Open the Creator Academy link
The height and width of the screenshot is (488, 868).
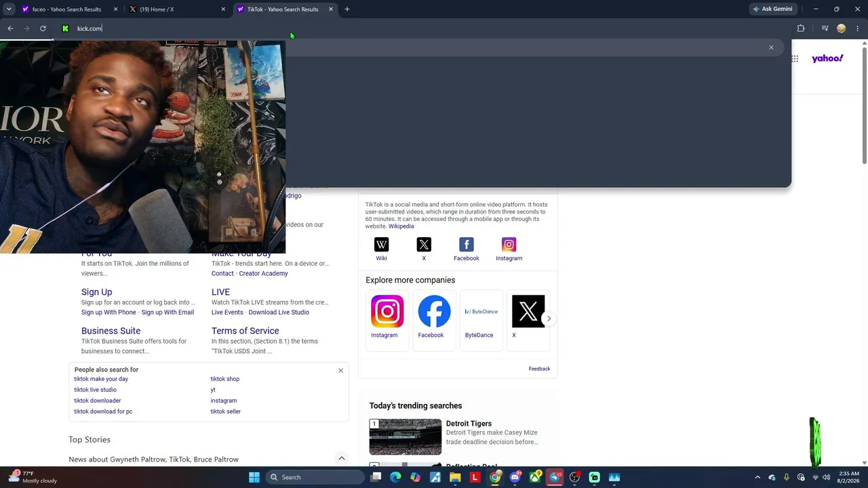(263, 274)
